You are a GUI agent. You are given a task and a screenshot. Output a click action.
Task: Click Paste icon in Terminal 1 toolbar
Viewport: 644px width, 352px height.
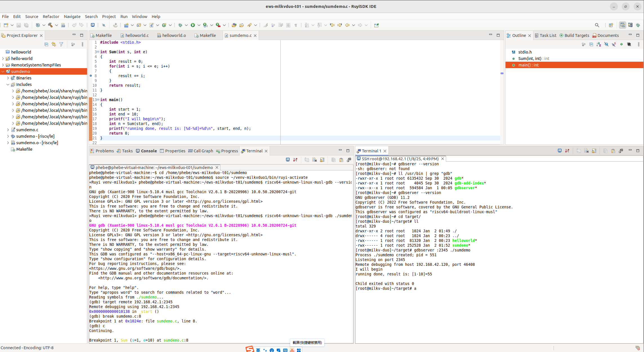613,151
